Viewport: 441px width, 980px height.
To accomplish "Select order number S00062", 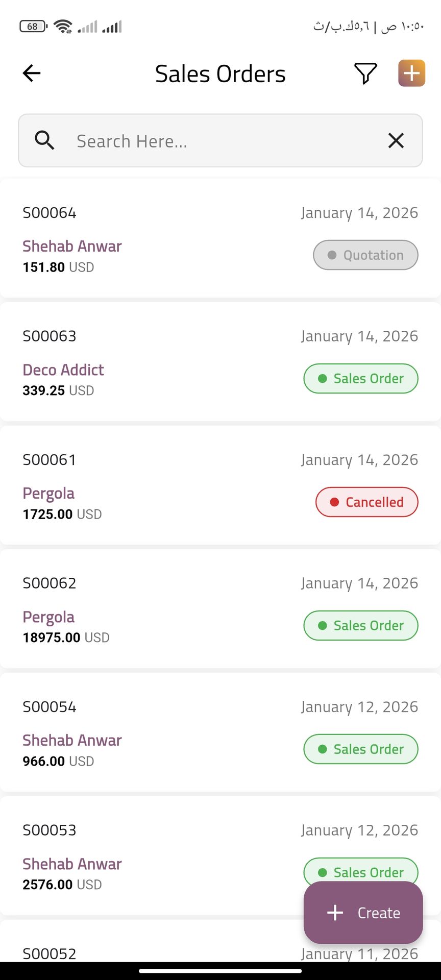I will [x=50, y=583].
